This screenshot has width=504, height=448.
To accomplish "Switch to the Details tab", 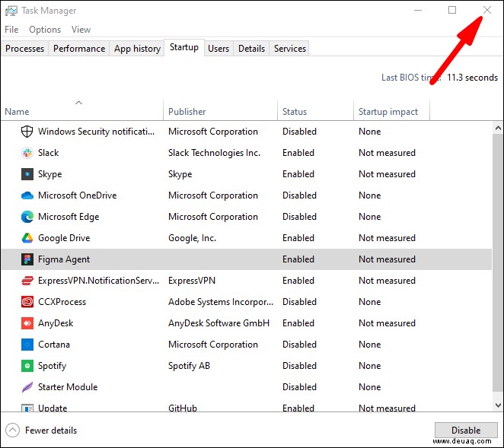I will (x=252, y=49).
